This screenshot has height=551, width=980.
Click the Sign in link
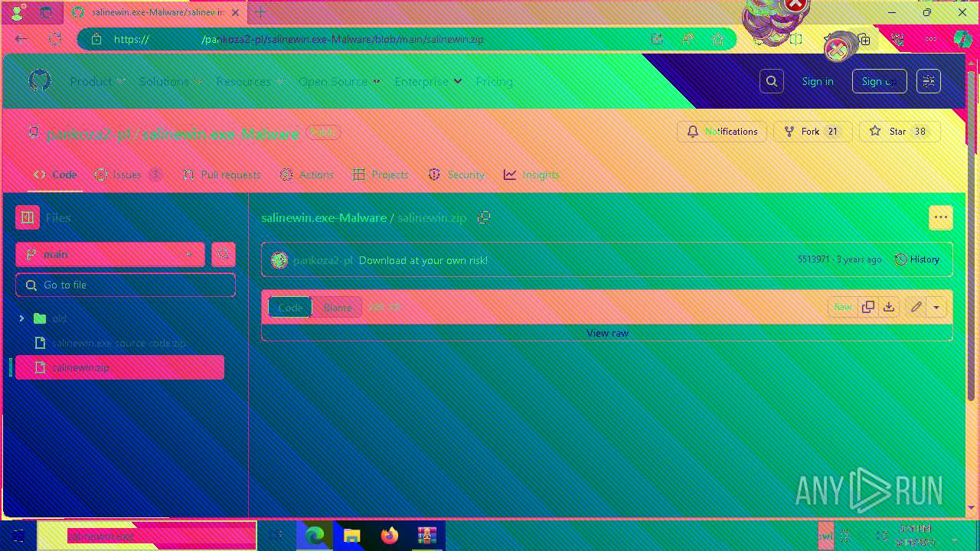818,81
